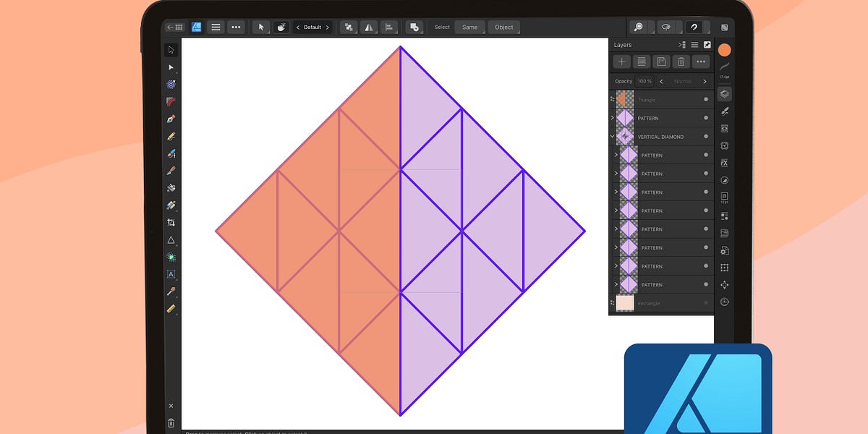This screenshot has height=434, width=868.
Task: Click the Same button in the top bar
Action: point(469,27)
